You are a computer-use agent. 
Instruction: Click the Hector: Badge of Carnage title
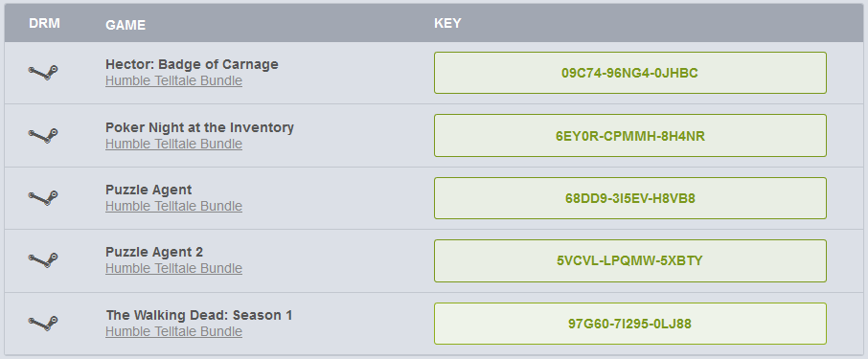click(x=192, y=64)
